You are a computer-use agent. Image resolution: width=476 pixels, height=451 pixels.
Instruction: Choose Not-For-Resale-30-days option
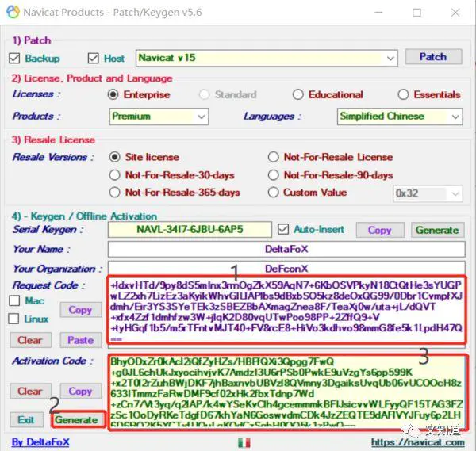click(x=115, y=175)
